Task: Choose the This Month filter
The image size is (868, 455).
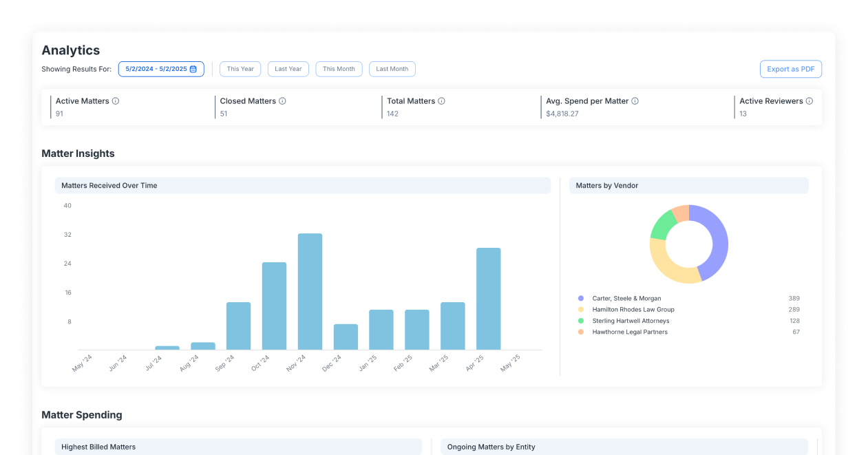Action: pos(339,69)
